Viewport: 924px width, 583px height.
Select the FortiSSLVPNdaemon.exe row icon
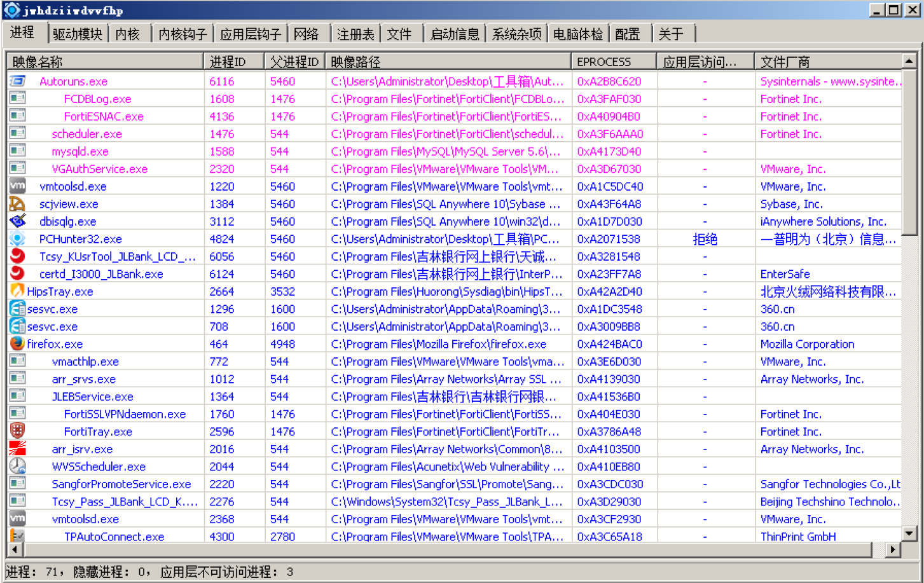(18, 414)
